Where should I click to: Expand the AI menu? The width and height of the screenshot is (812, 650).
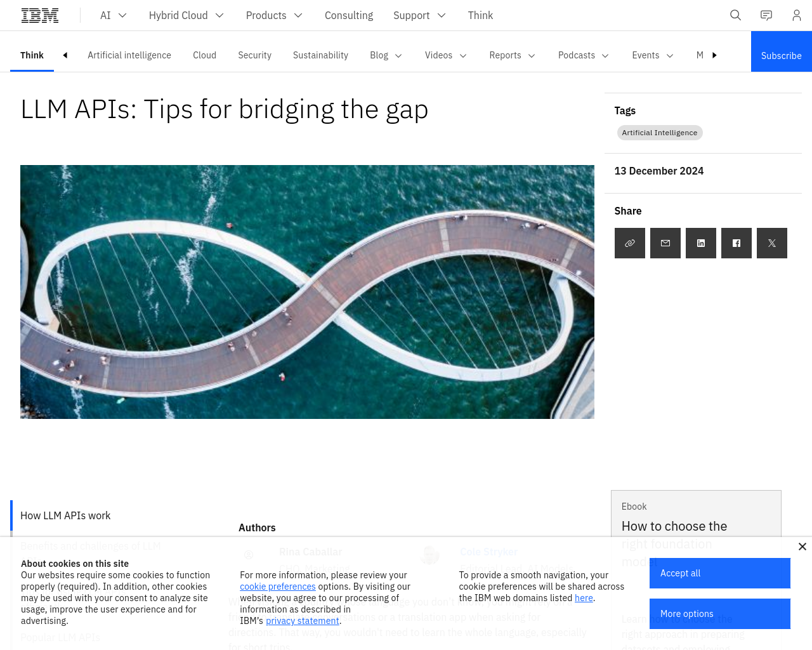pos(114,15)
